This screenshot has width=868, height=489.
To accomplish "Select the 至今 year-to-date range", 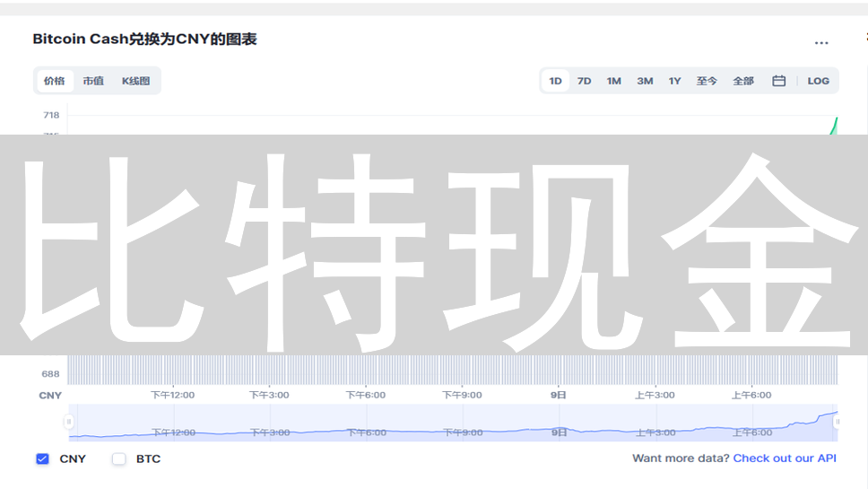I will tap(707, 81).
